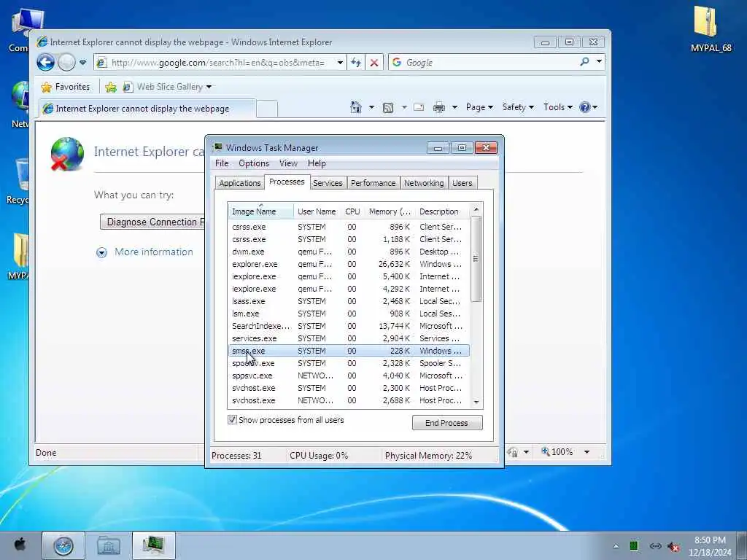Stop loading with the red X icon

tap(374, 63)
